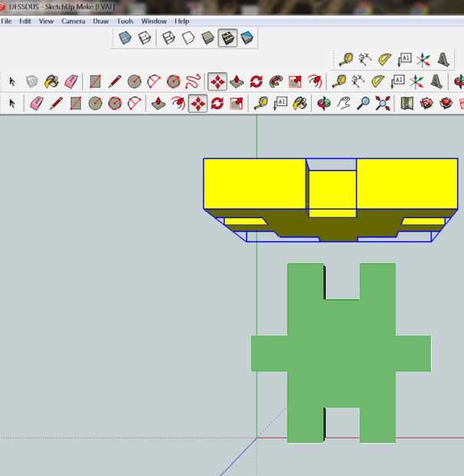Screen dimensions: 464x476
Task: Select Shaded With Textures style
Action: [227, 38]
